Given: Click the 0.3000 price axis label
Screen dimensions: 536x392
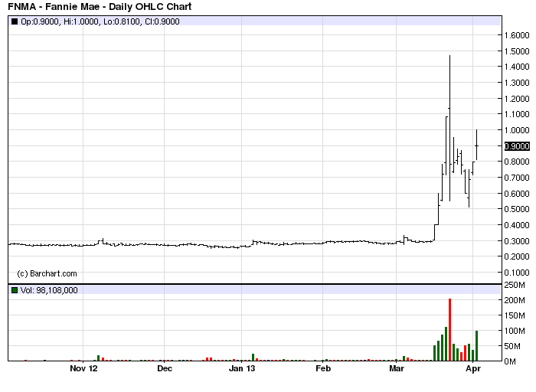Looking at the screenshot, I should (517, 241).
